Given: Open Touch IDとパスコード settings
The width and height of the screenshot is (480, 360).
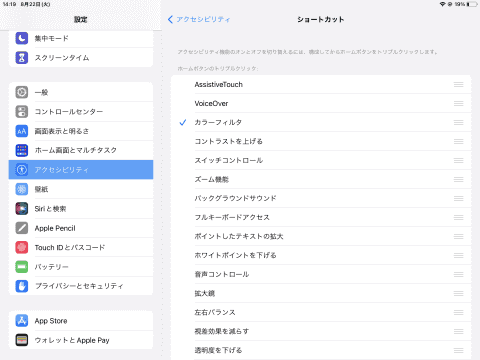Looking at the screenshot, I should tap(81, 247).
